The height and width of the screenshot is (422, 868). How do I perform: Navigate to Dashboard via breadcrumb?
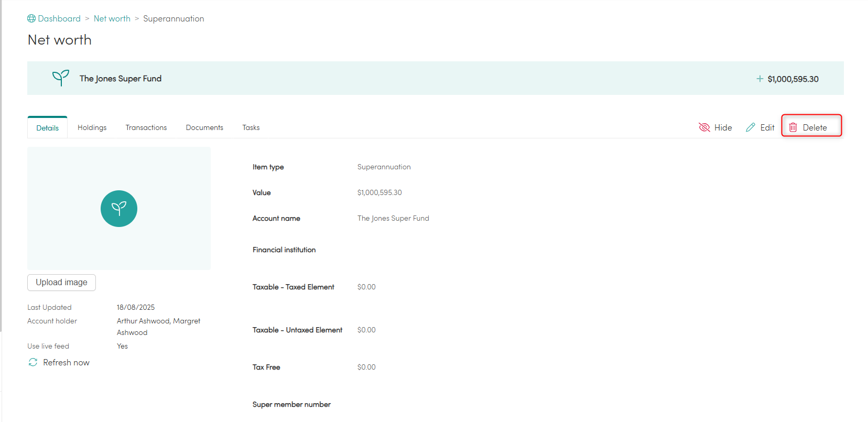pyautogui.click(x=59, y=18)
